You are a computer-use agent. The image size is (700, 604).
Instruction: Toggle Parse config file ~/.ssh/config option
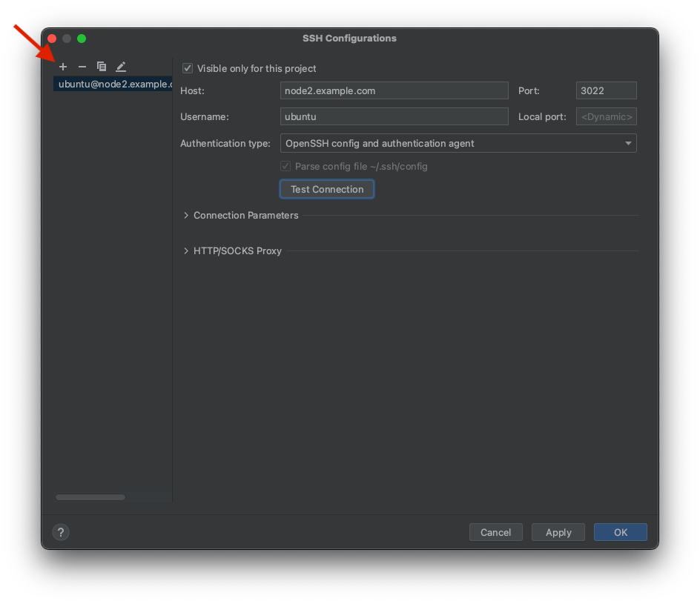coord(285,166)
